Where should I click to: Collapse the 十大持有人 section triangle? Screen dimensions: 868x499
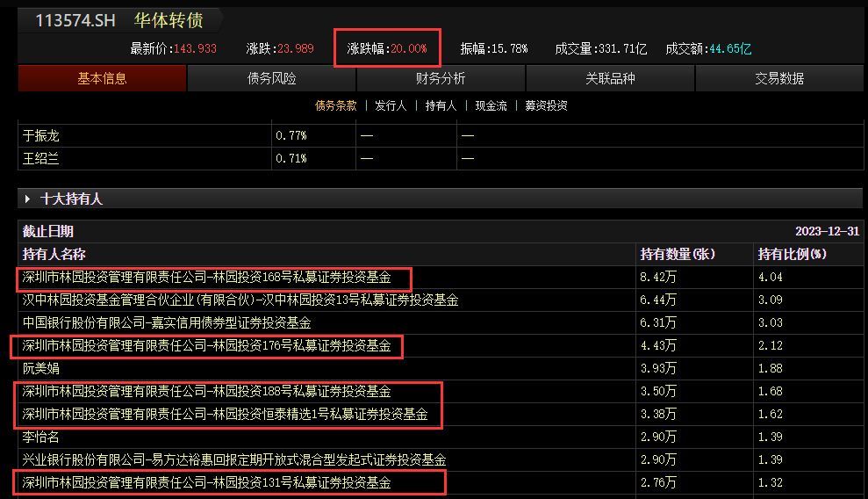tap(28, 199)
